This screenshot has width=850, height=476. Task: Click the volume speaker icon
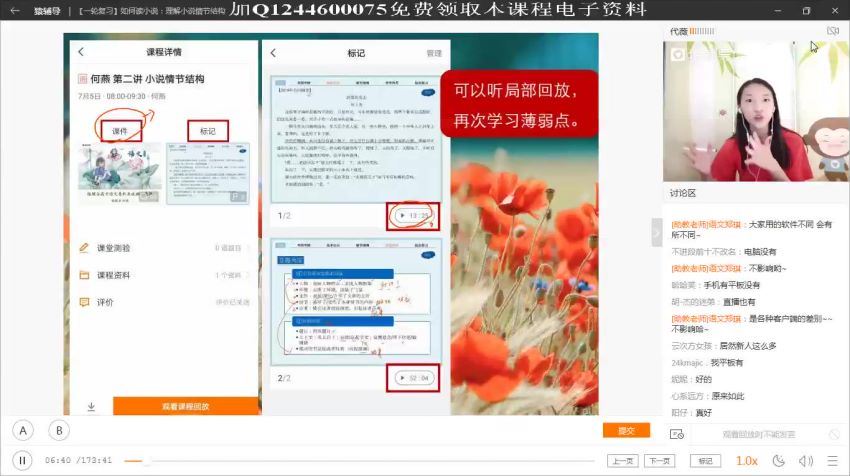[x=806, y=461]
